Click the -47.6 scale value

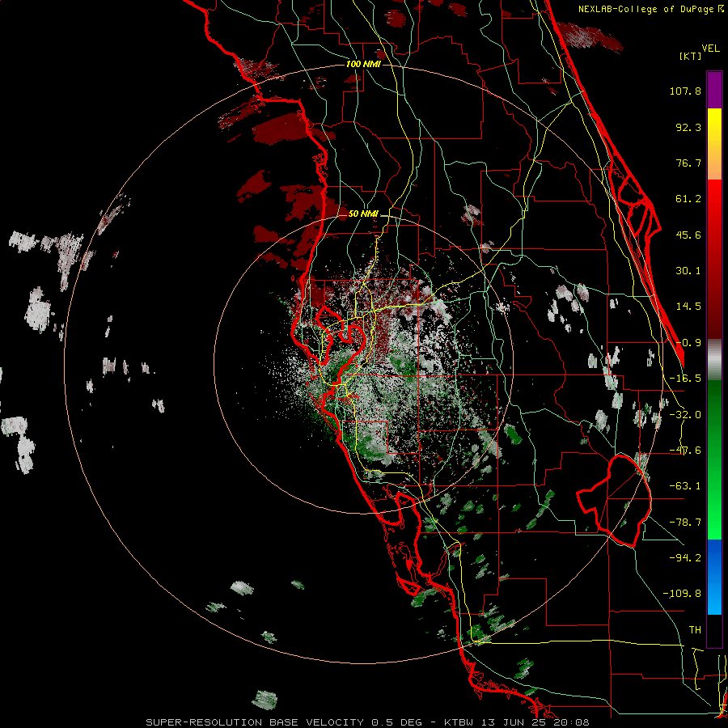coord(685,451)
